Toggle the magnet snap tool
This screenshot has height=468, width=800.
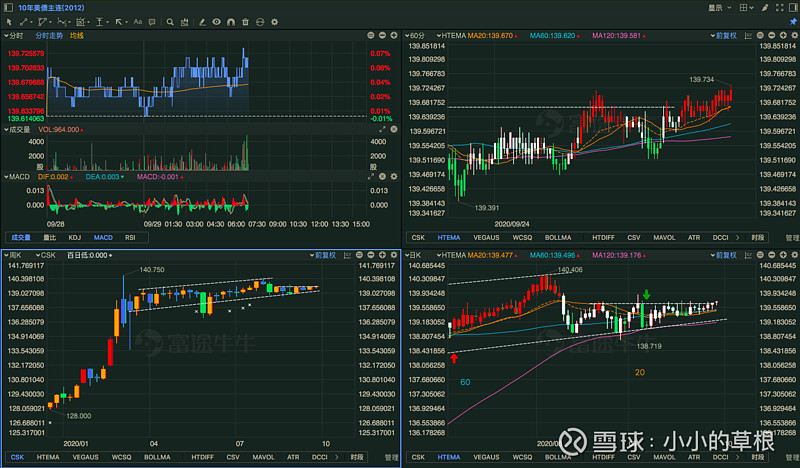[x=231, y=22]
